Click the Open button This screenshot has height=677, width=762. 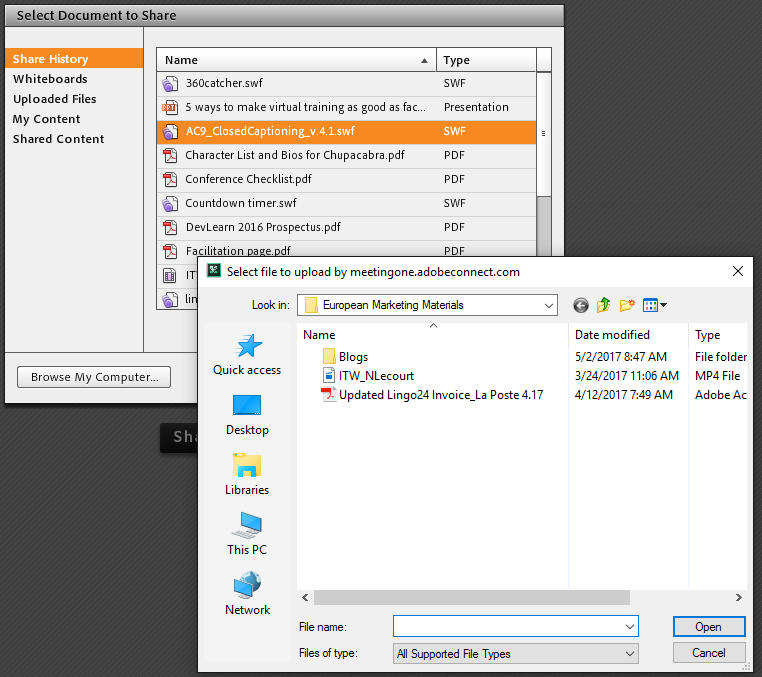click(x=709, y=626)
